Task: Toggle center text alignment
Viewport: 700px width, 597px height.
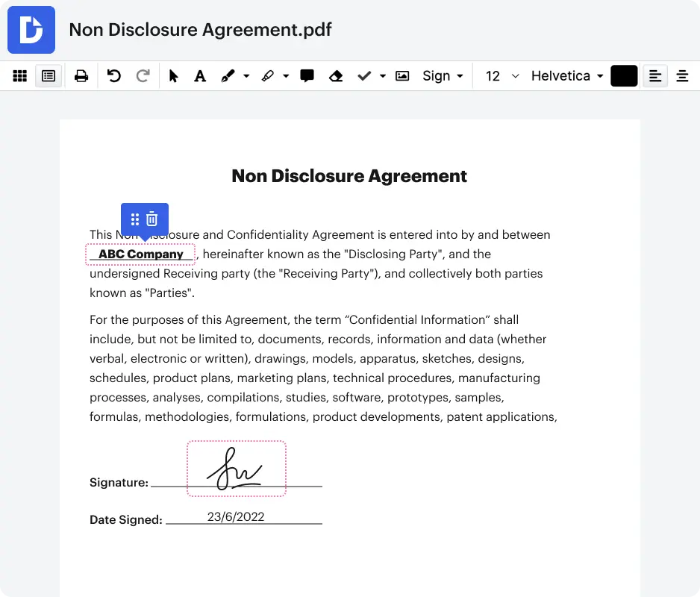Action: [682, 76]
